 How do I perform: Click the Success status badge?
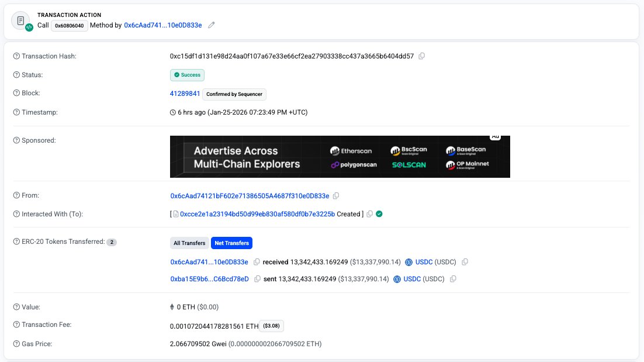click(187, 75)
